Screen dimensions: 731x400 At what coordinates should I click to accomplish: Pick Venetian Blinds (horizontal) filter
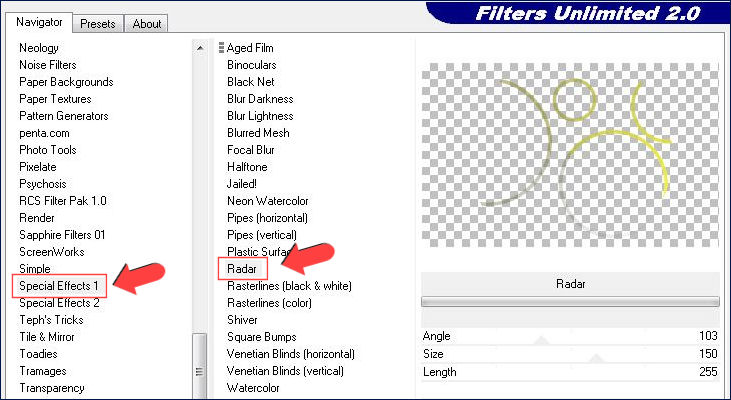(291, 354)
